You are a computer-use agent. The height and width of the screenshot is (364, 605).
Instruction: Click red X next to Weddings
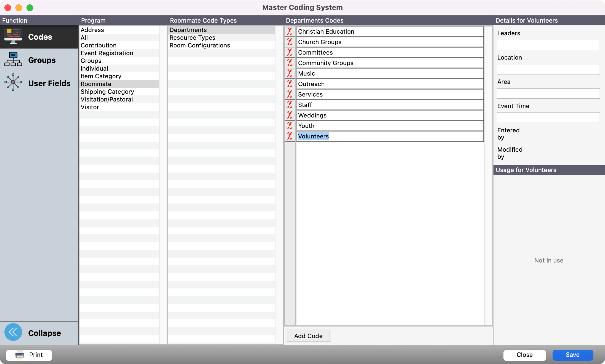coord(290,115)
